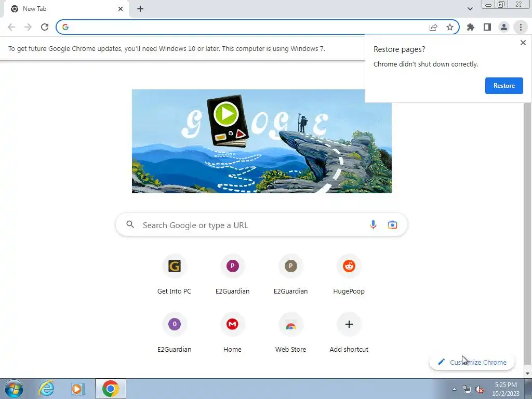Open the brown P E2Guardian shortcut
This screenshot has height=399, width=532.
pyautogui.click(x=291, y=275)
